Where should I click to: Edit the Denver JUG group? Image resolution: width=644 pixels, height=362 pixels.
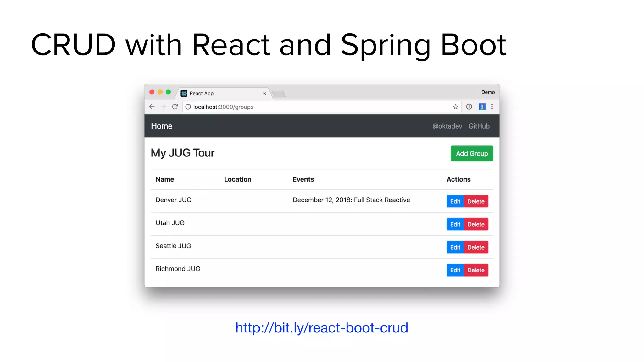[x=455, y=201]
